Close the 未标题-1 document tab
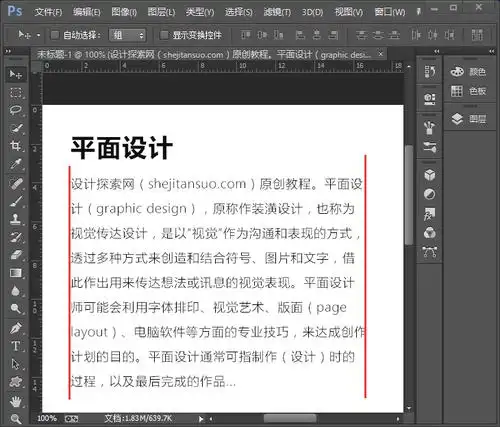 click(x=381, y=54)
